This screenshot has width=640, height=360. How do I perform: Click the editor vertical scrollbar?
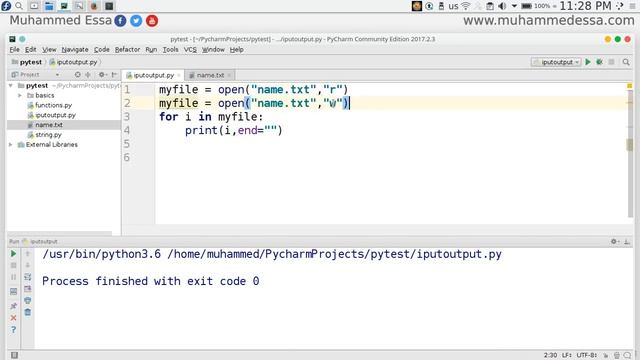630,153
